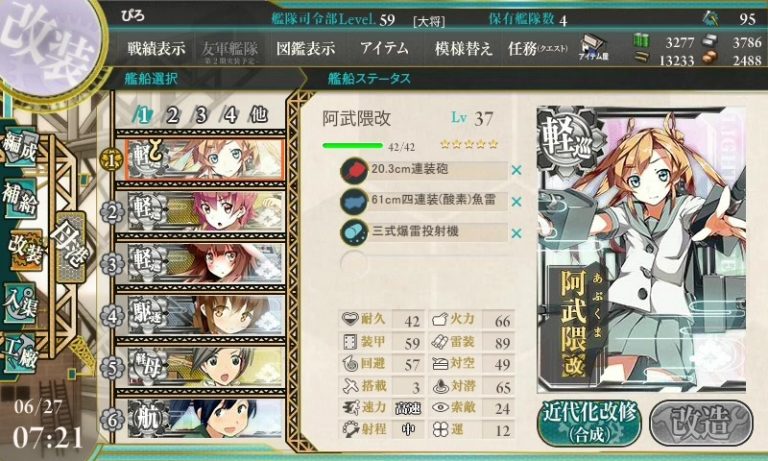768x461 pixels.
Task: Switch to fleet tab 2
Action: pyautogui.click(x=172, y=116)
